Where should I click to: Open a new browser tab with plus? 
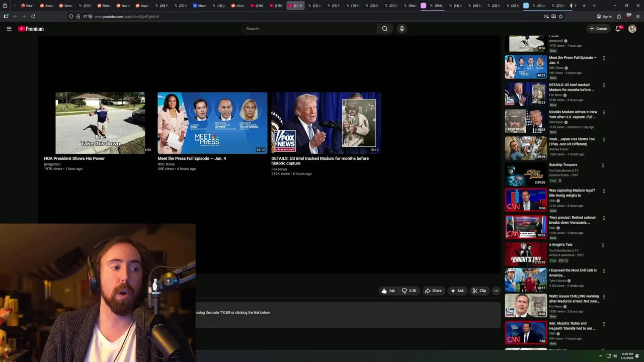(584, 6)
